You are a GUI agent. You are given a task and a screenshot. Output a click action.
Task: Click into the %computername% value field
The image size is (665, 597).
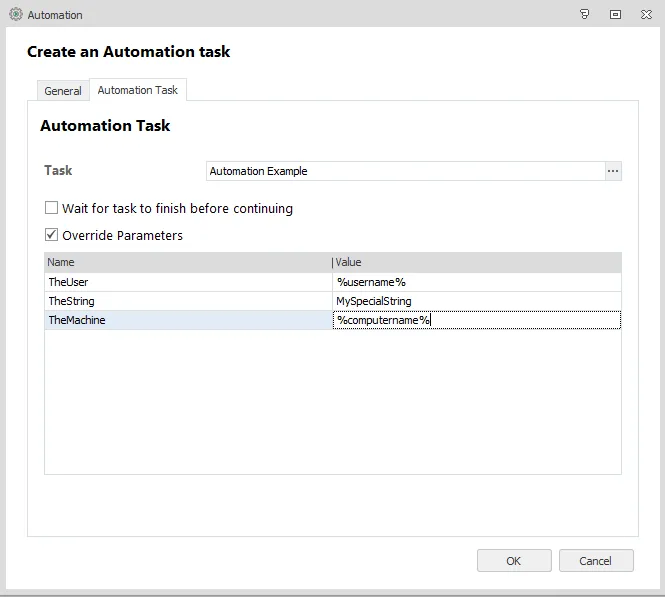click(476, 320)
